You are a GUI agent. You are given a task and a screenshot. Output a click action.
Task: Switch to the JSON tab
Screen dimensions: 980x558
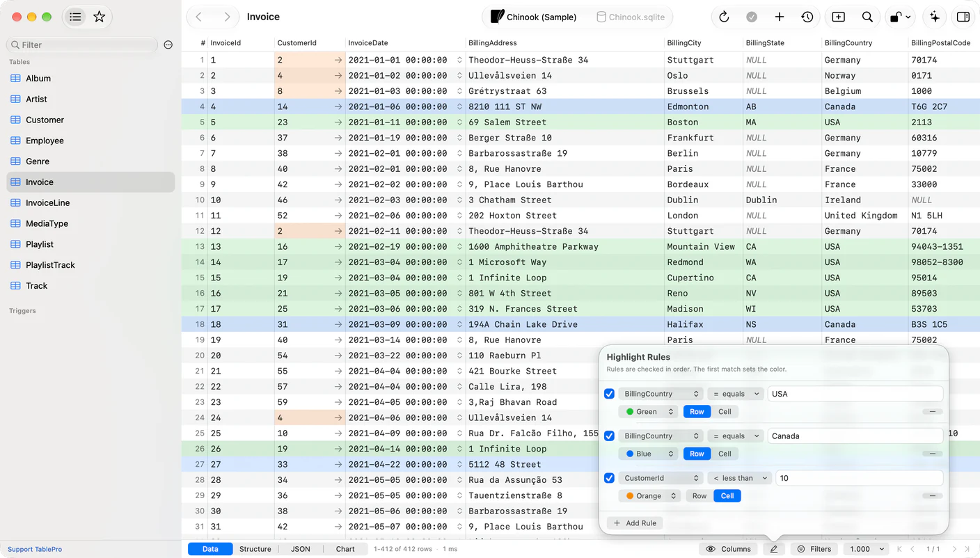tap(301, 549)
